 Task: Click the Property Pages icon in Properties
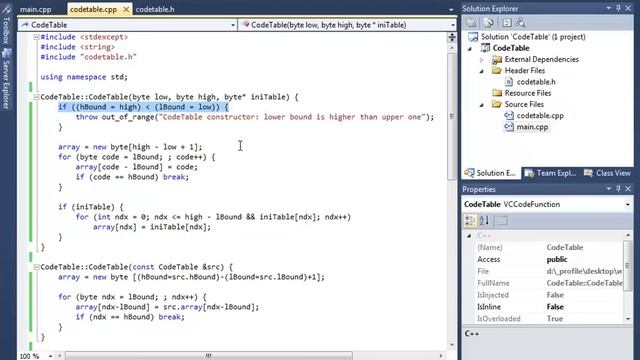tap(502, 221)
